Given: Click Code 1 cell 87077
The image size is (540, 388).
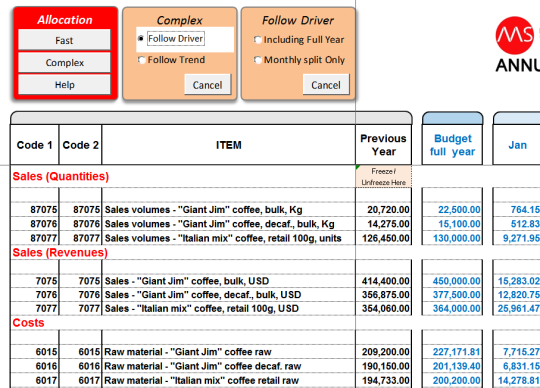Looking at the screenshot, I should tap(34, 238).
